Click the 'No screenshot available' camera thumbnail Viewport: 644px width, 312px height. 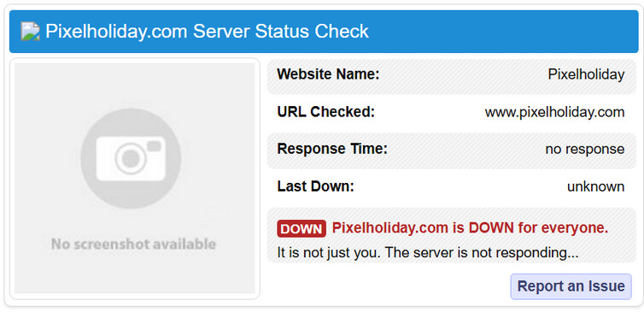pos(135,179)
